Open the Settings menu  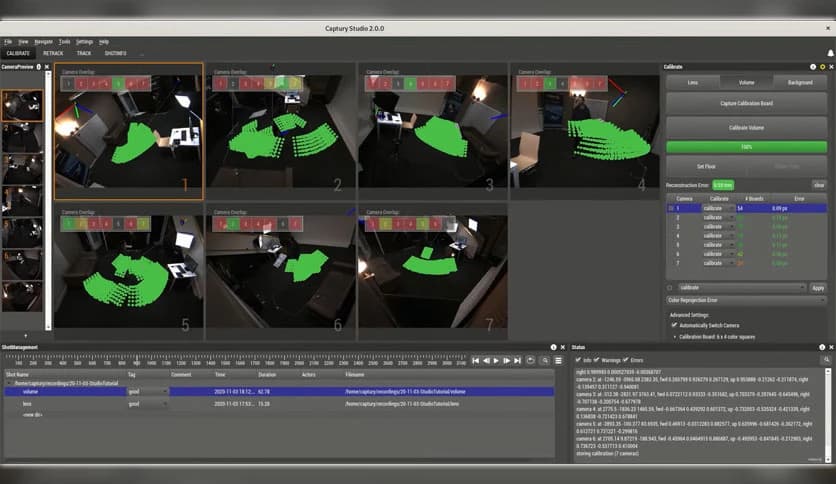[x=84, y=42]
